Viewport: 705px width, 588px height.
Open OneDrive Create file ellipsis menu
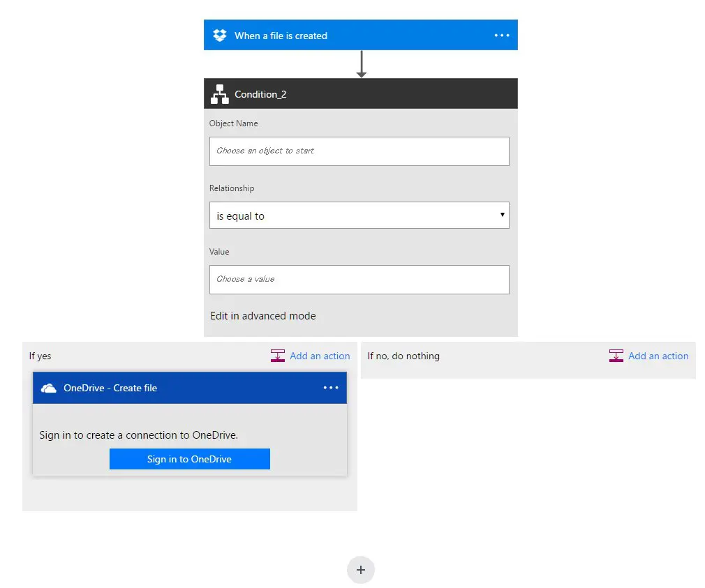(x=331, y=388)
